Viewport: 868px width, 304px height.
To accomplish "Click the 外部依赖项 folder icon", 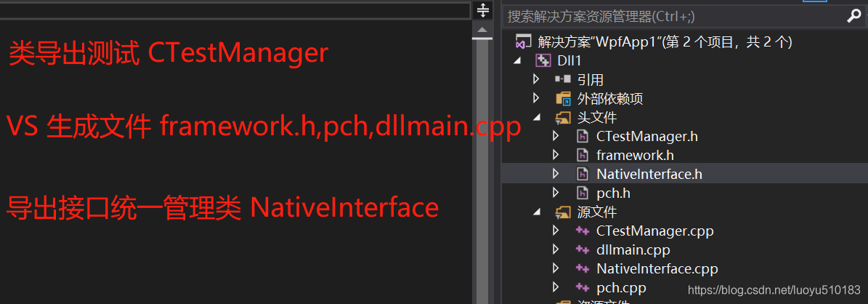I will 563,100.
